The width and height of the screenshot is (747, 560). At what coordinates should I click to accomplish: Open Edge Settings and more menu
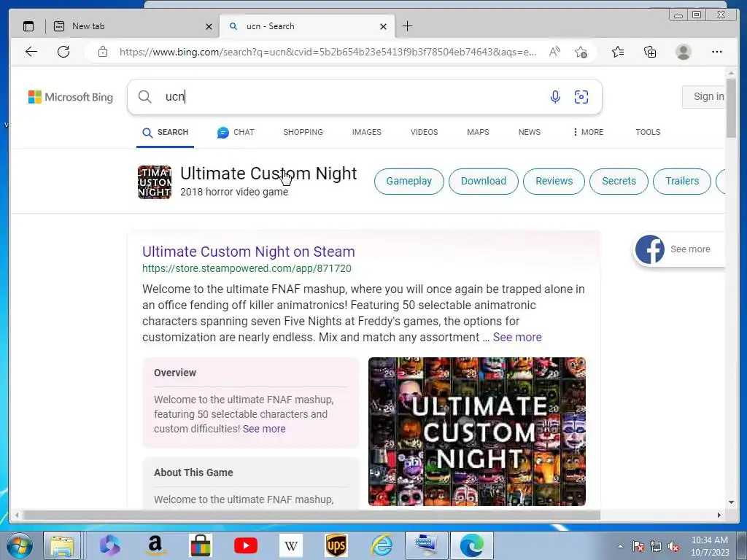[x=716, y=52]
